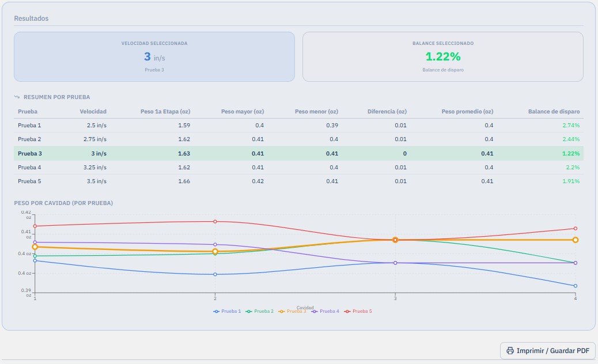Toggle Prueba 1 series in chart legend
Viewport: 598px width, 364px height.
pyautogui.click(x=228, y=312)
